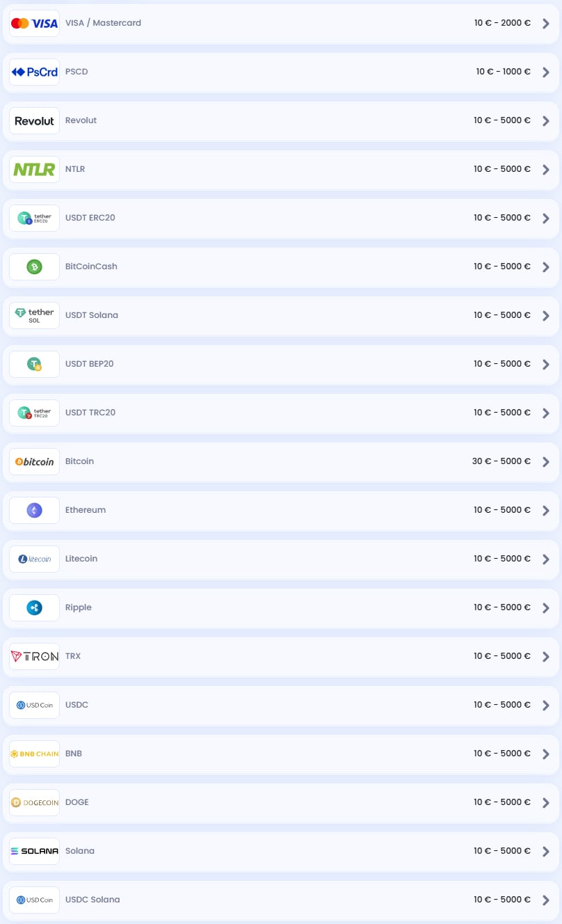Viewport: 562px width, 924px height.
Task: Click the tether TRC20 logo icon
Action: coord(34,413)
